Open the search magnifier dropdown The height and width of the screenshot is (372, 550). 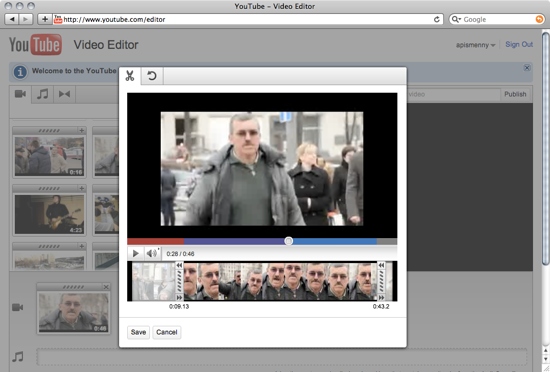456,19
